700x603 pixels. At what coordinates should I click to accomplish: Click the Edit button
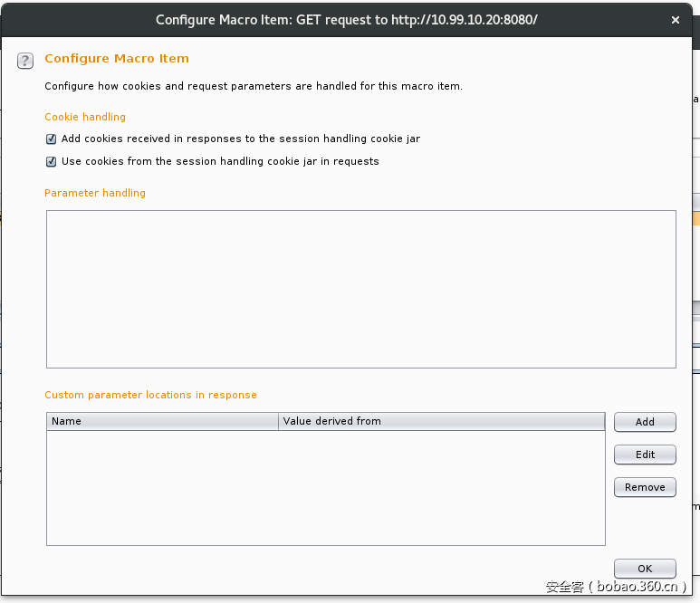pyautogui.click(x=645, y=455)
